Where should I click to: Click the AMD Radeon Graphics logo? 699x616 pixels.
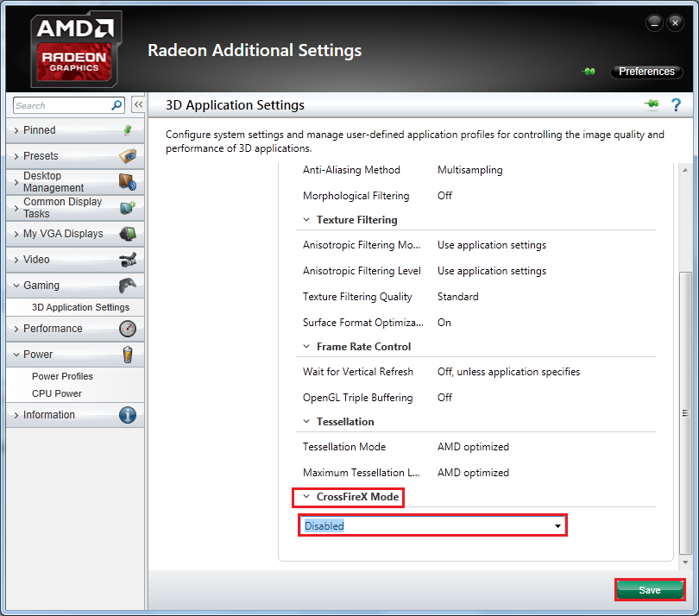76,49
